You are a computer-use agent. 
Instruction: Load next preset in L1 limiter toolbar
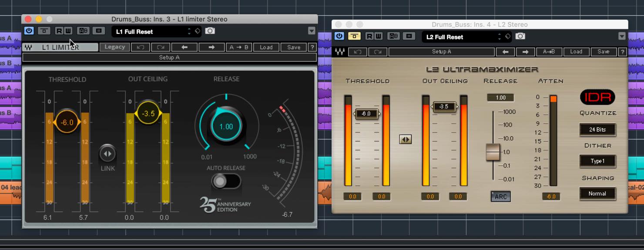point(211,47)
